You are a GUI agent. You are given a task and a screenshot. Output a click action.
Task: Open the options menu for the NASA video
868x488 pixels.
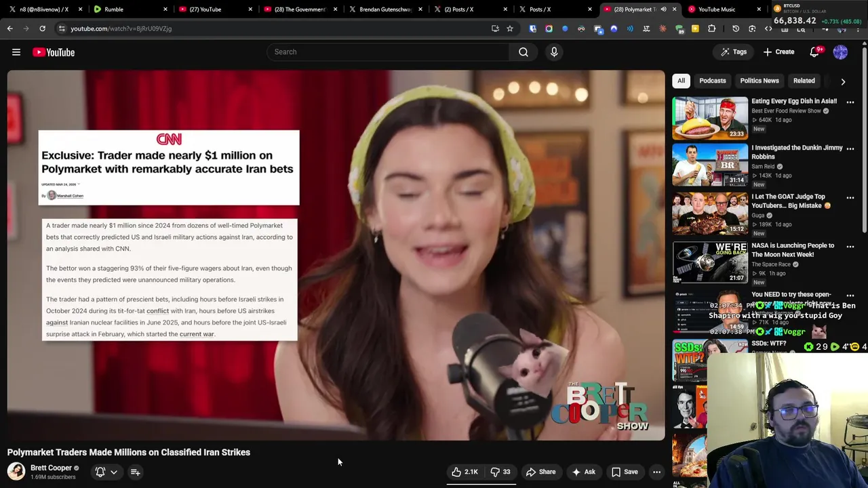point(850,247)
